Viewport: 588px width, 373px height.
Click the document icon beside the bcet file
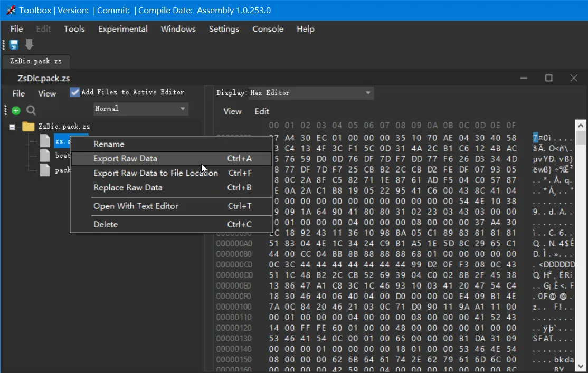(45, 155)
